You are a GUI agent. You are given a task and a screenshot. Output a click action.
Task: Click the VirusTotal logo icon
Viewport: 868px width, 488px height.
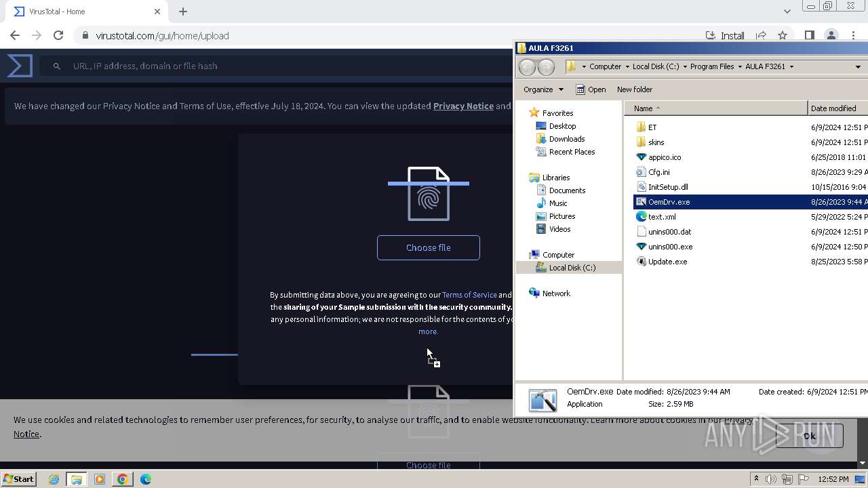(x=20, y=66)
